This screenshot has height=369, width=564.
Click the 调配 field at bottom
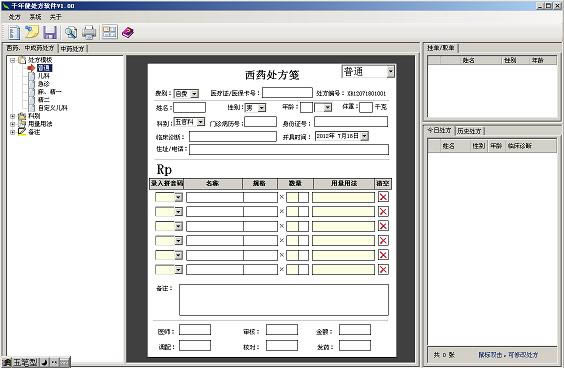[195, 345]
